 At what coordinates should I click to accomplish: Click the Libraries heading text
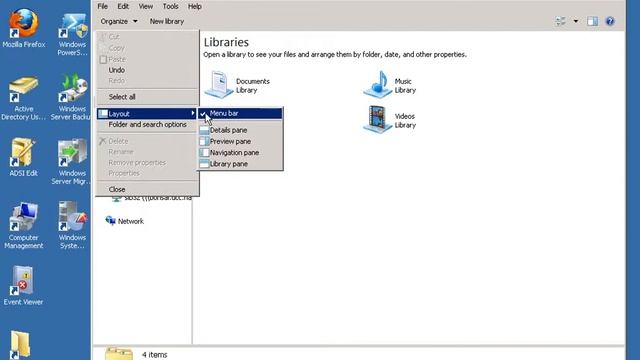226,42
